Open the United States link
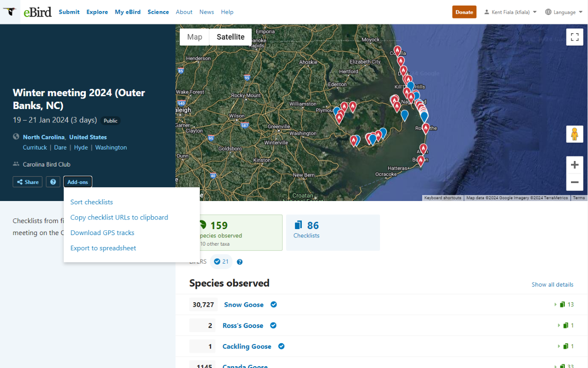Viewport: 588px width, 368px height. (x=88, y=137)
